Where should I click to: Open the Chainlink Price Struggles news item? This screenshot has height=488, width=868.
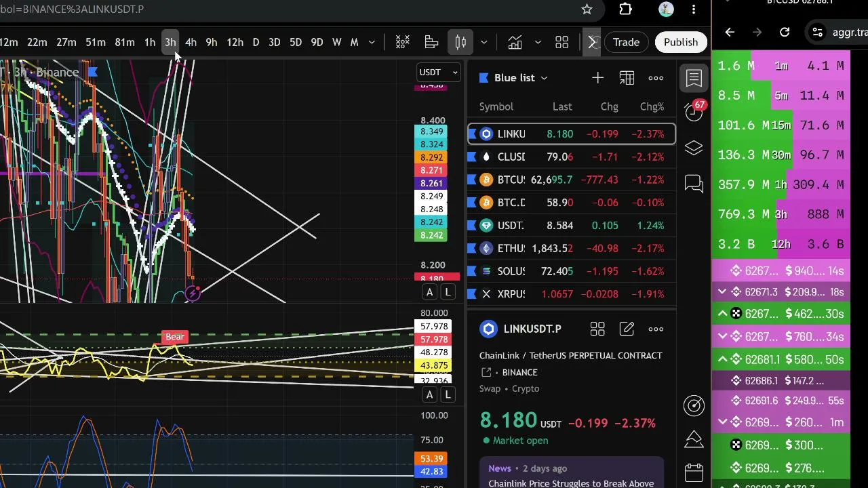pyautogui.click(x=571, y=474)
